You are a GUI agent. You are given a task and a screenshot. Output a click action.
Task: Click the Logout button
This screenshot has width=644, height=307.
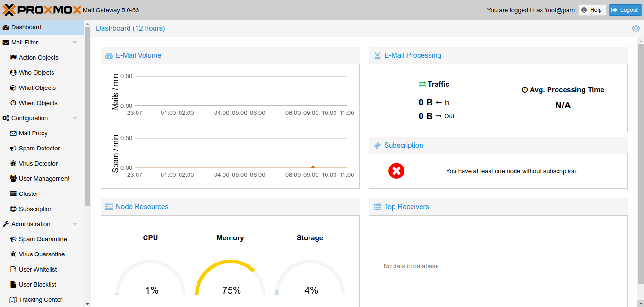click(625, 10)
